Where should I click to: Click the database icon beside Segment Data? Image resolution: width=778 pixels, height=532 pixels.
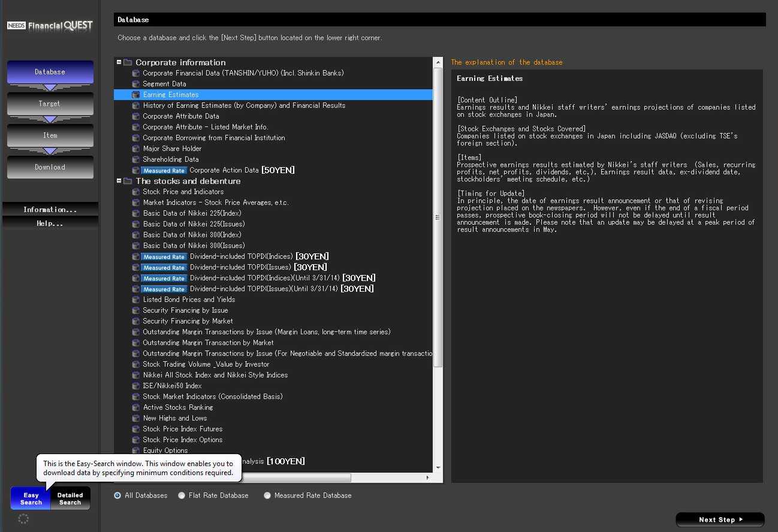click(136, 84)
